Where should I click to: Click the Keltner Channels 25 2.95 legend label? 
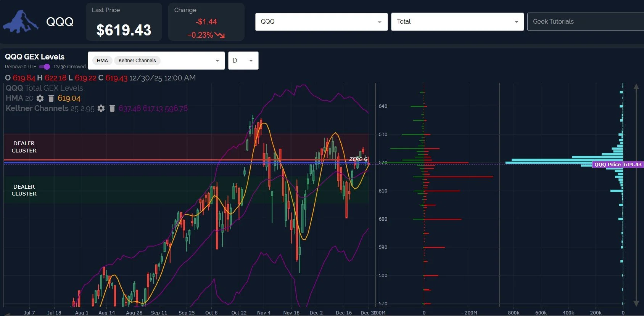click(50, 108)
